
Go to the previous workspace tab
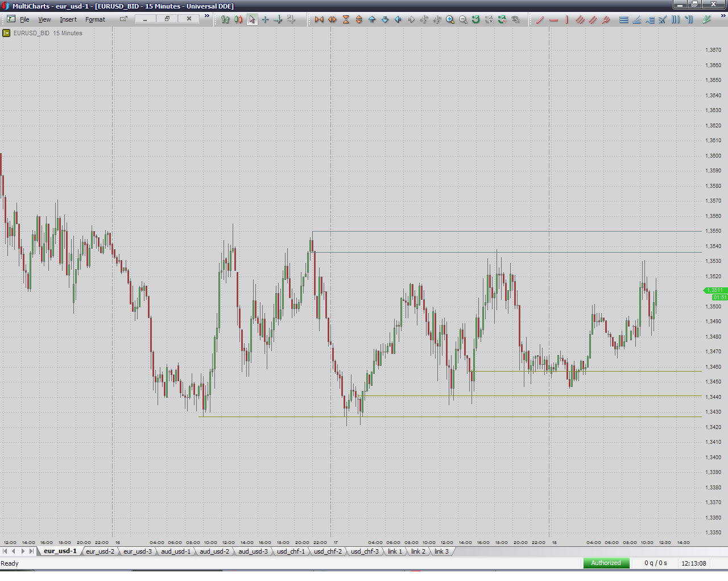(14, 551)
